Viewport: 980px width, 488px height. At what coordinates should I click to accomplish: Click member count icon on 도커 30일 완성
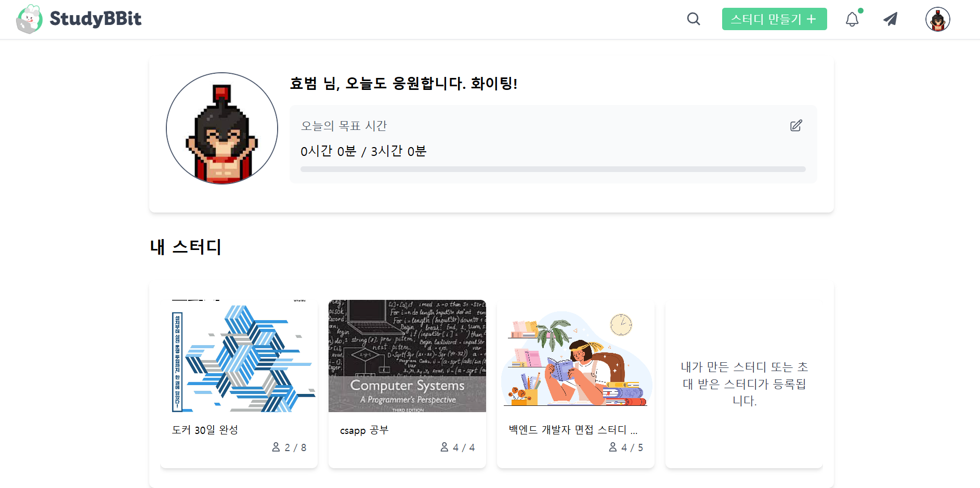[276, 447]
